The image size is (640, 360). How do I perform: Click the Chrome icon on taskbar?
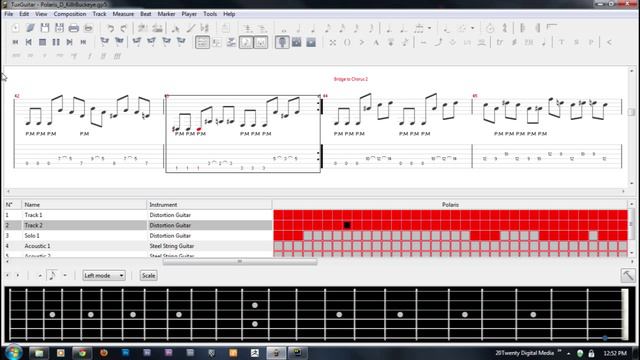tap(82, 353)
